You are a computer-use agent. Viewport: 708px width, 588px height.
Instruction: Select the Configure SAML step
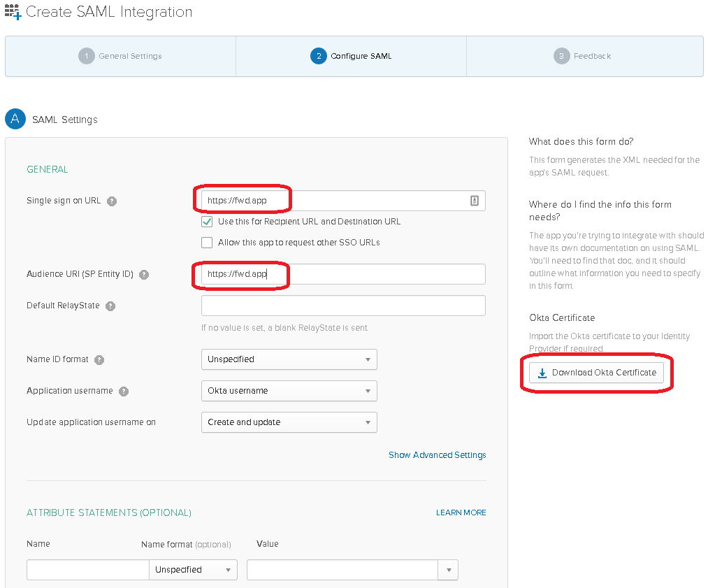pyautogui.click(x=351, y=56)
